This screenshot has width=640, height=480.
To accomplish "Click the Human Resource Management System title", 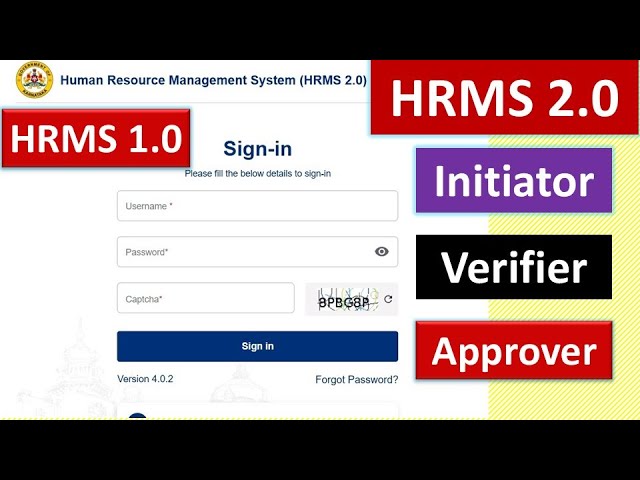I will click(x=213, y=80).
